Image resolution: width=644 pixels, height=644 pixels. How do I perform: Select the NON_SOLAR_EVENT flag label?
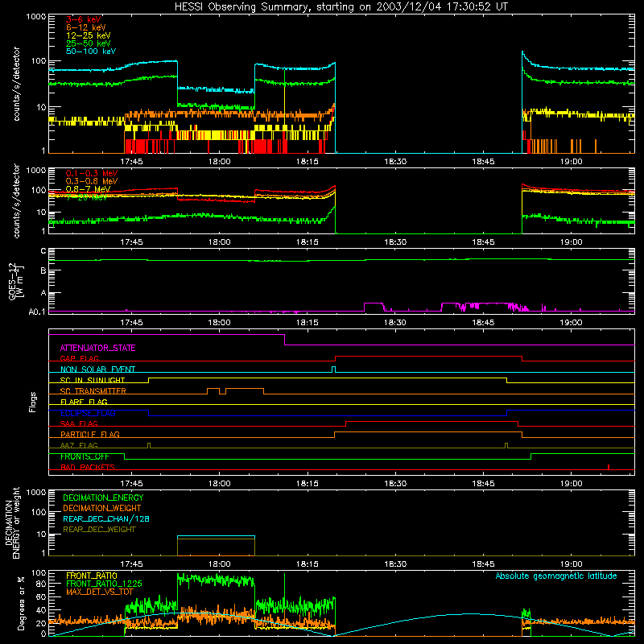pyautogui.click(x=97, y=369)
